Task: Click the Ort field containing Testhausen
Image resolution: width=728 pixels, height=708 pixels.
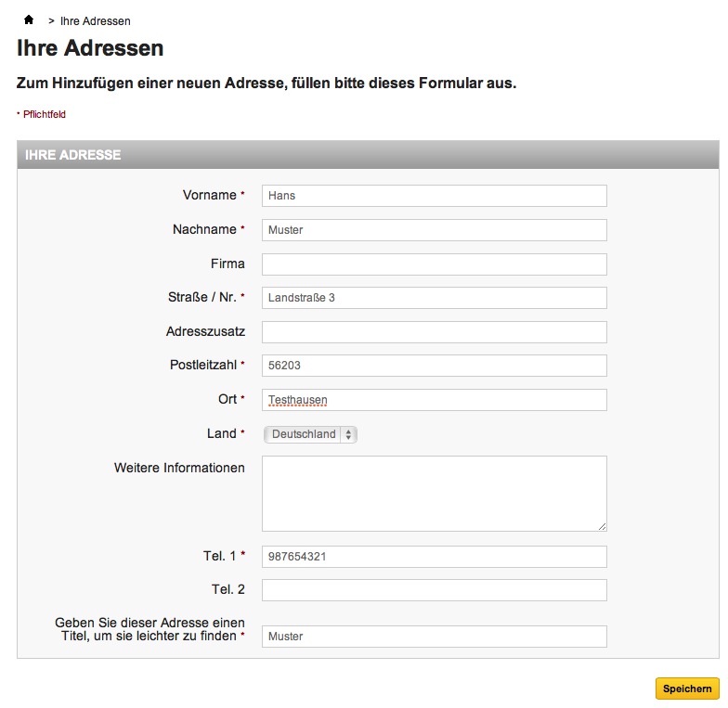Action: [x=434, y=400]
